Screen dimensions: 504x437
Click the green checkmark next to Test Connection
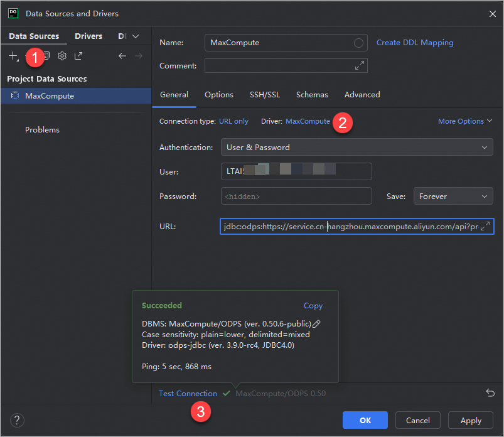tap(227, 393)
